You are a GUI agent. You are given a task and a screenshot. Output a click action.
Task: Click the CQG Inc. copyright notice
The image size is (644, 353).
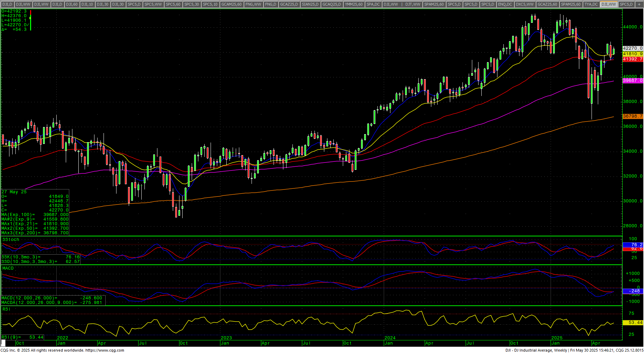[x=42, y=350]
